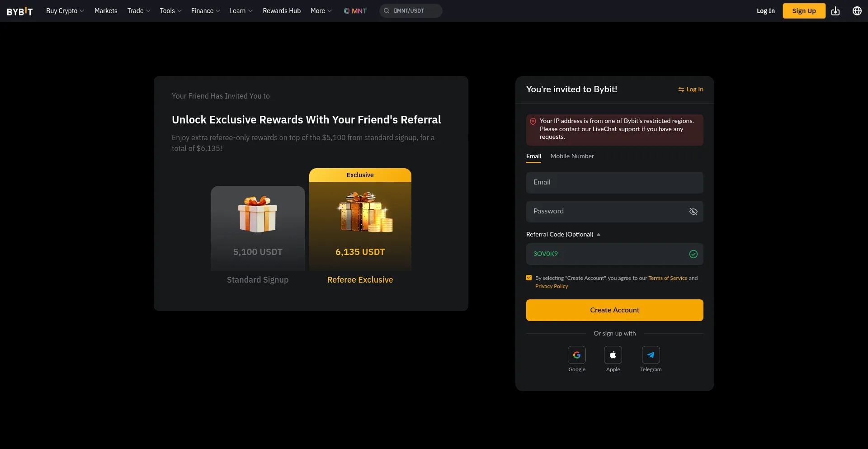This screenshot has width=868, height=449.
Task: Click into the Email input field
Action: click(x=614, y=182)
